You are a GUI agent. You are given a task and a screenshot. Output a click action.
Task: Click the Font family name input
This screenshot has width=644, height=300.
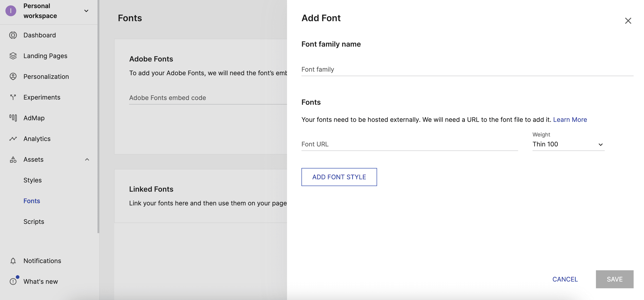425,69
